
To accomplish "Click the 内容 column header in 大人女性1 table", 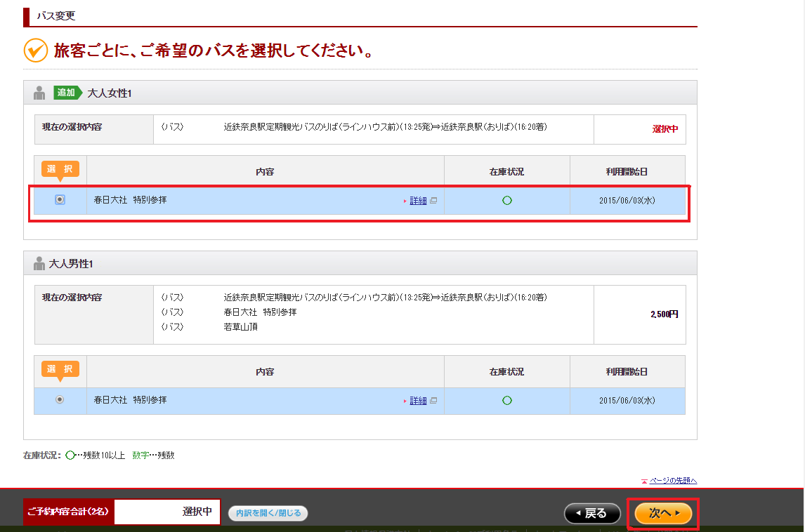I will coord(265,172).
